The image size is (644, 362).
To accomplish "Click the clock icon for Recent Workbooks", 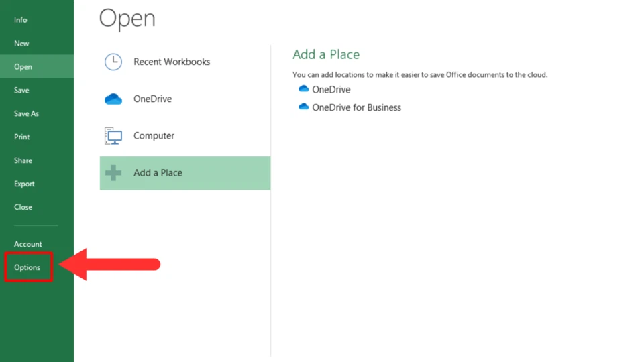I will click(x=113, y=62).
